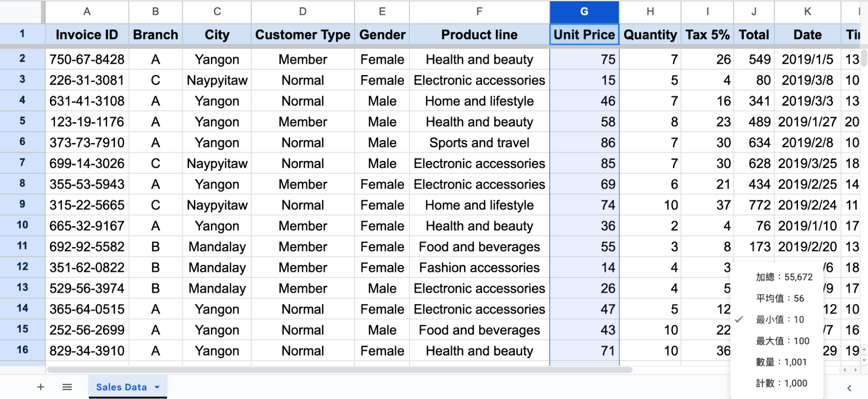
Task: Click the scroll-right arrow near bottom right
Action: (855, 370)
